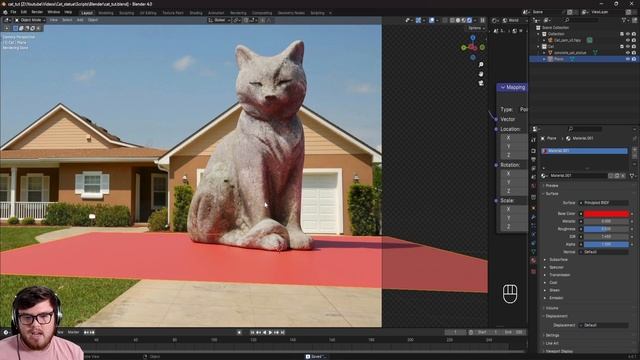Hide the Plane object with its eye icon

(x=628, y=59)
